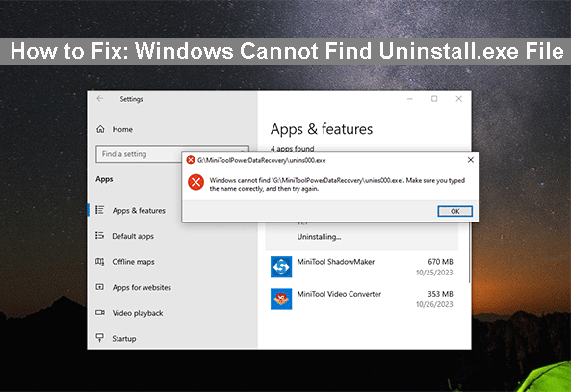Select the Video playback camera icon
Screen dimensions: 571x392
(100, 313)
